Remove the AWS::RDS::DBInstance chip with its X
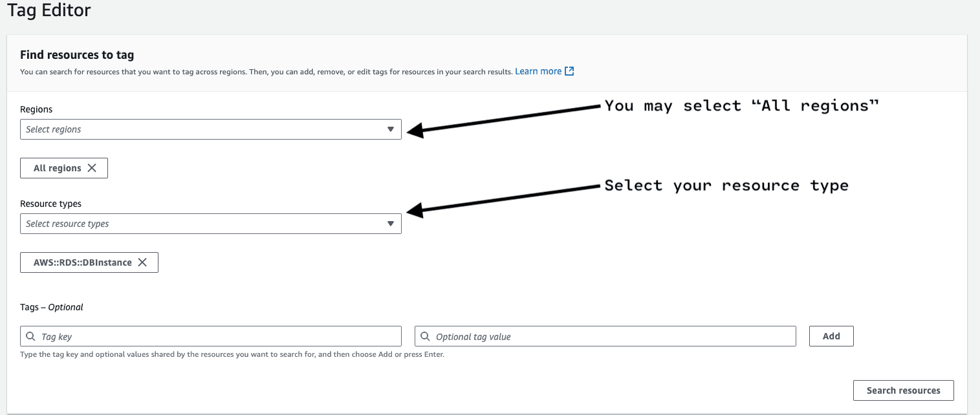Viewport: 980px width, 415px height. (x=142, y=262)
